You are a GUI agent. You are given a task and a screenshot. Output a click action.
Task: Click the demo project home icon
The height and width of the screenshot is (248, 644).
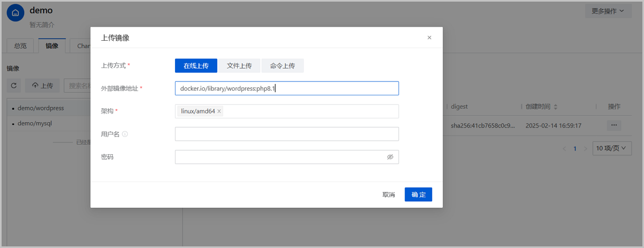pyautogui.click(x=15, y=12)
